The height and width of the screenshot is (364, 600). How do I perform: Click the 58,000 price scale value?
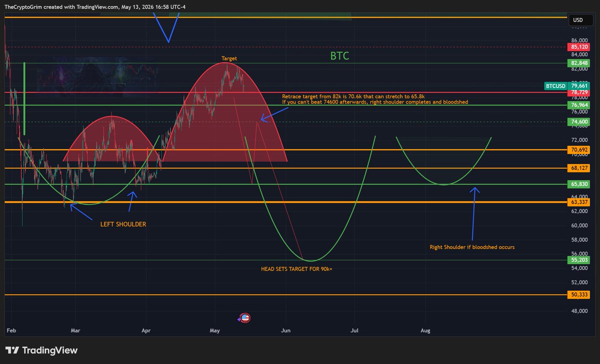click(x=580, y=240)
